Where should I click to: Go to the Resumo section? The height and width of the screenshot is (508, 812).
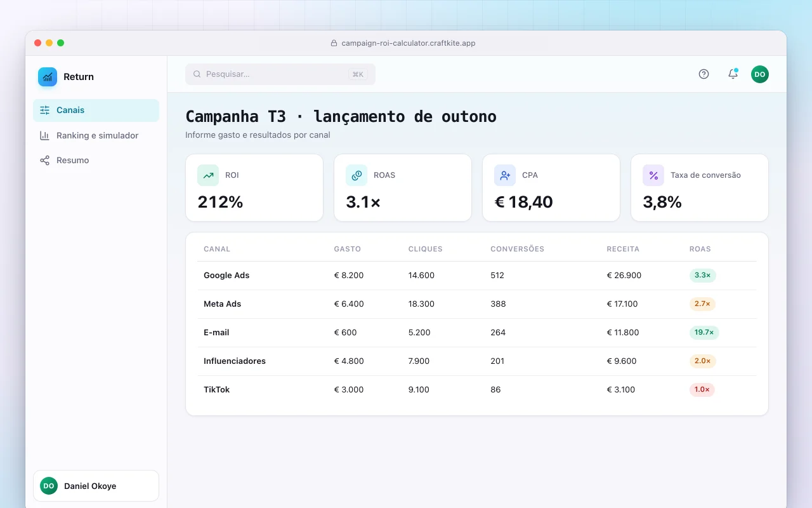tap(96, 160)
